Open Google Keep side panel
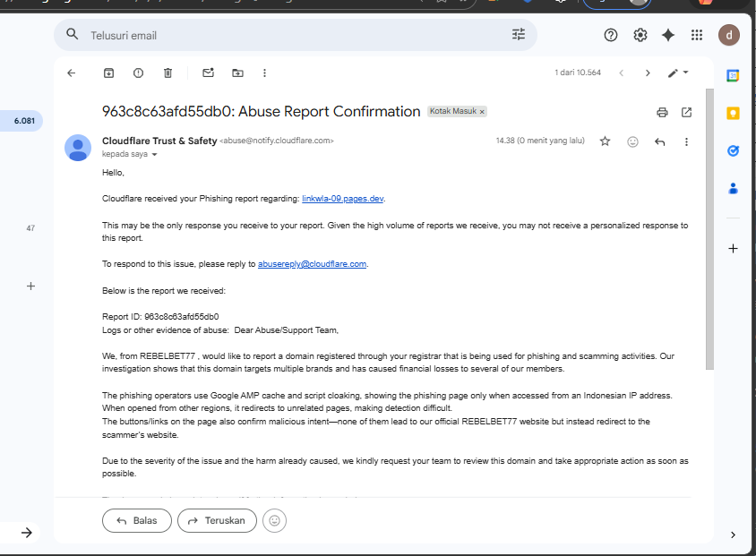 (733, 113)
